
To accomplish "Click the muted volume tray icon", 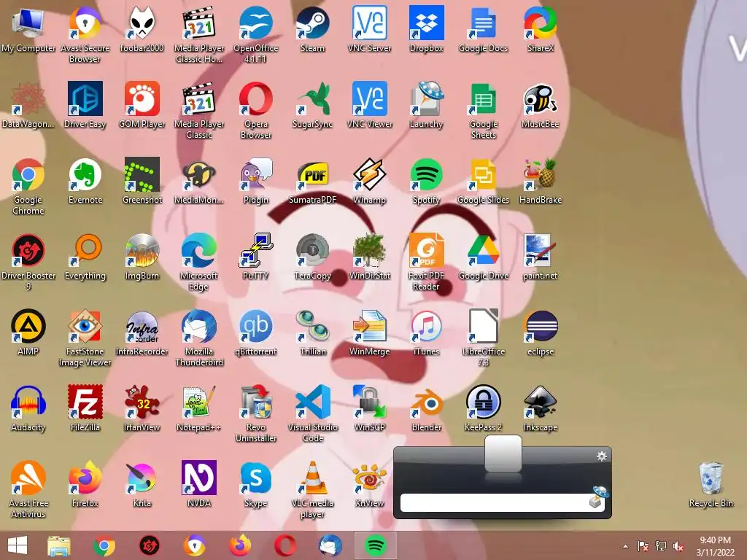I will point(679,546).
